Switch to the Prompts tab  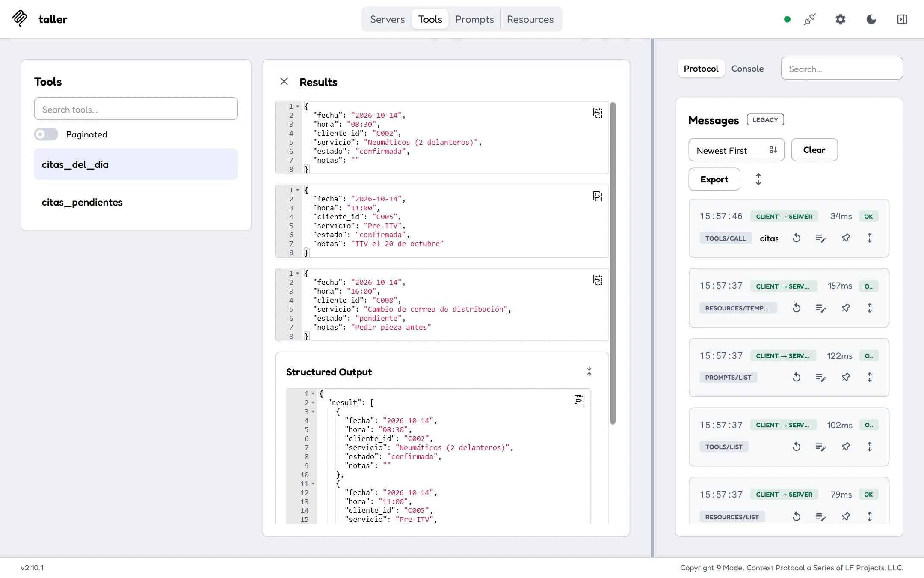coord(474,19)
